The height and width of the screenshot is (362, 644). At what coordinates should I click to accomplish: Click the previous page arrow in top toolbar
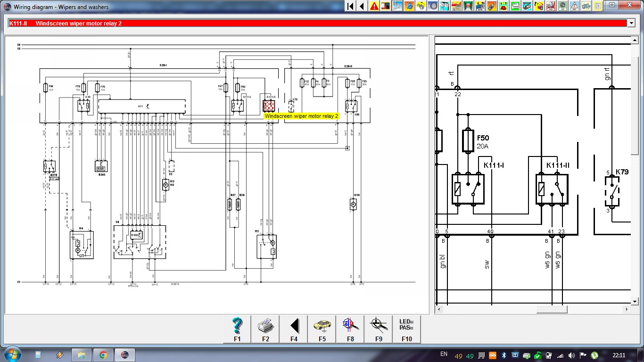(362, 6)
